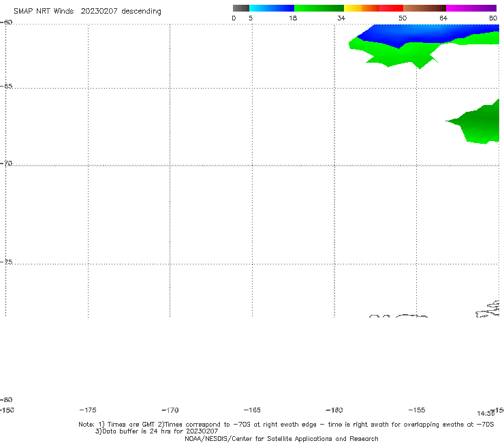The width and height of the screenshot is (504, 443).
Task: Click the red segment of the color scale
Action: tap(391, 8)
